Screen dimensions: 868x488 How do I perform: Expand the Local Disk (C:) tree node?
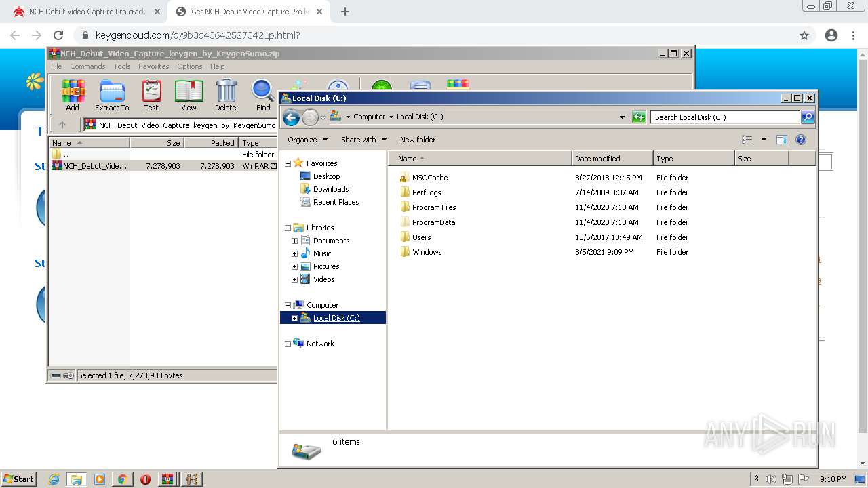tap(294, 318)
